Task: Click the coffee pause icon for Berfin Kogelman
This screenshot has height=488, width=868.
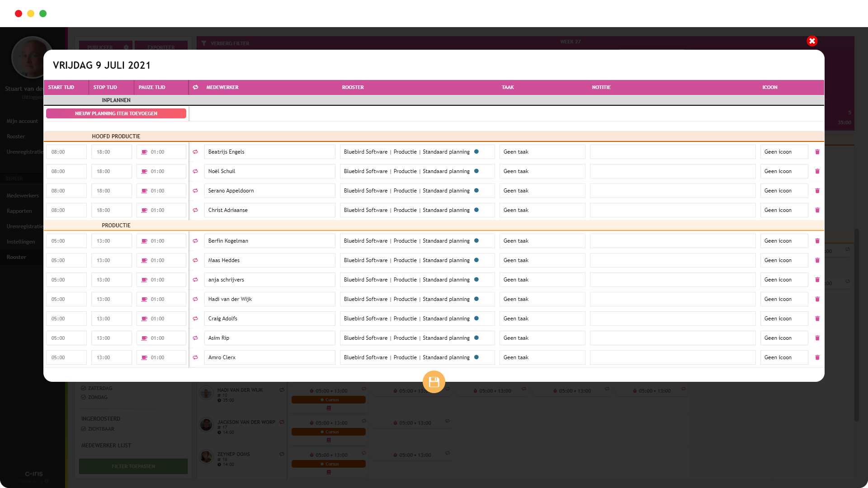Action: [x=144, y=241]
